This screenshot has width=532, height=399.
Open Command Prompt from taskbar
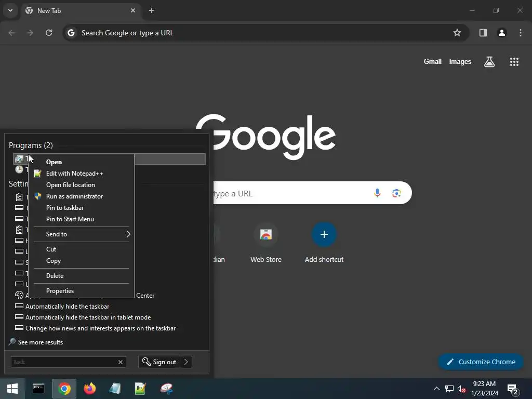(38, 389)
